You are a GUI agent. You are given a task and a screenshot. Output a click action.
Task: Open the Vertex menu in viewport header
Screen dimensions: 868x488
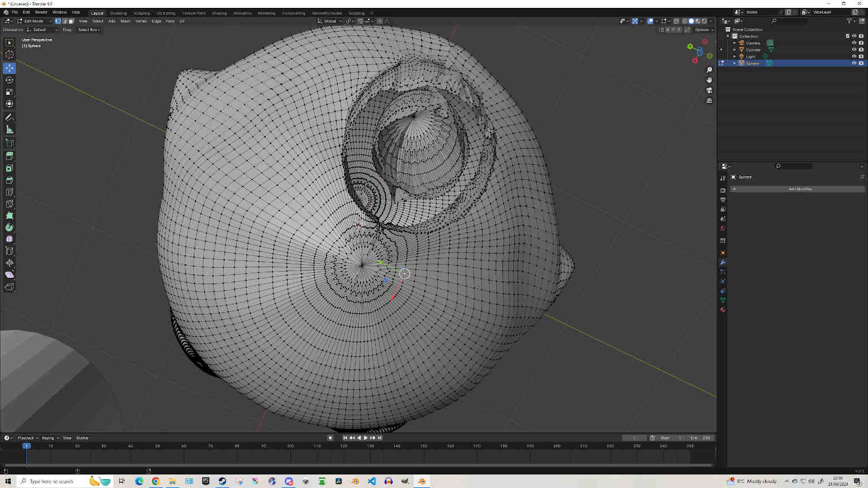click(141, 21)
